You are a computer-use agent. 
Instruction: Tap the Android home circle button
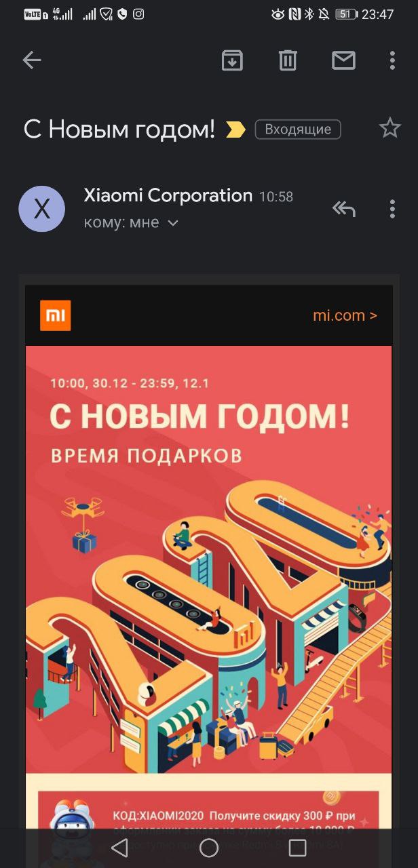(209, 847)
